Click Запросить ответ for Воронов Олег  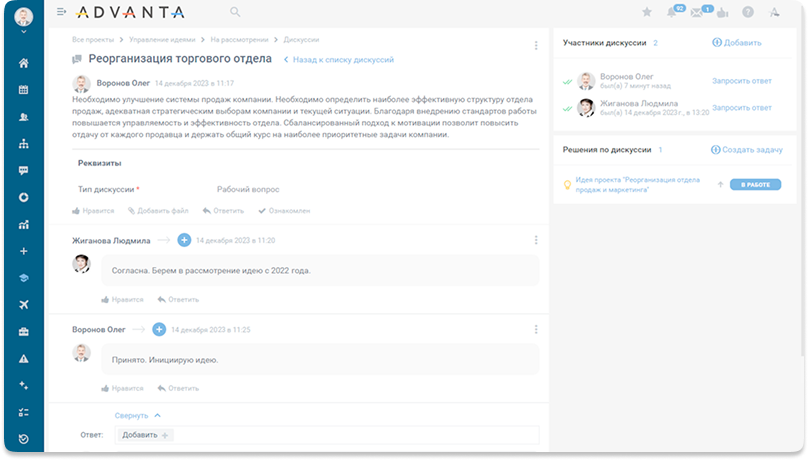pyautogui.click(x=741, y=80)
